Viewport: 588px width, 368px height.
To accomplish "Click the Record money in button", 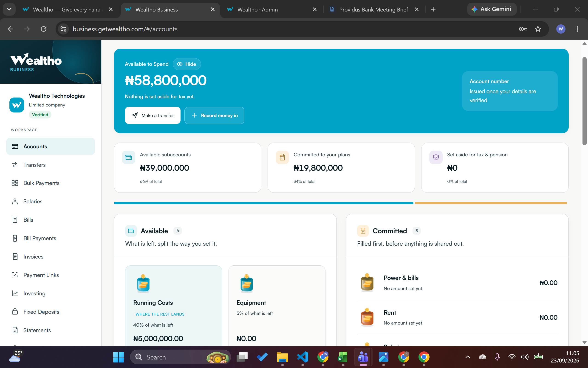I will coord(214,115).
